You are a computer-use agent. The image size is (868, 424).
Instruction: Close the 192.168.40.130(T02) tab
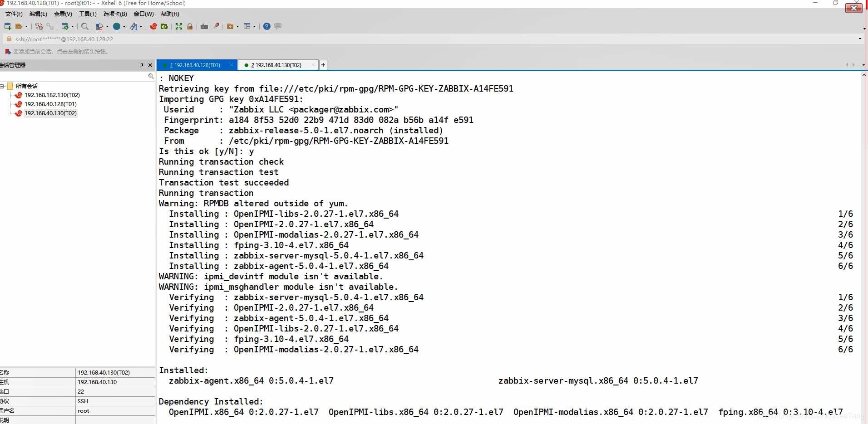313,65
